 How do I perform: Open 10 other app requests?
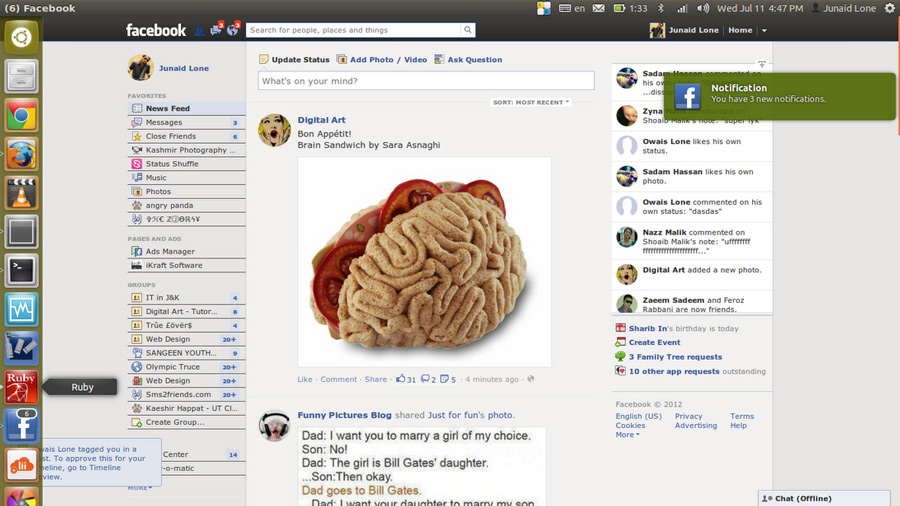(674, 371)
